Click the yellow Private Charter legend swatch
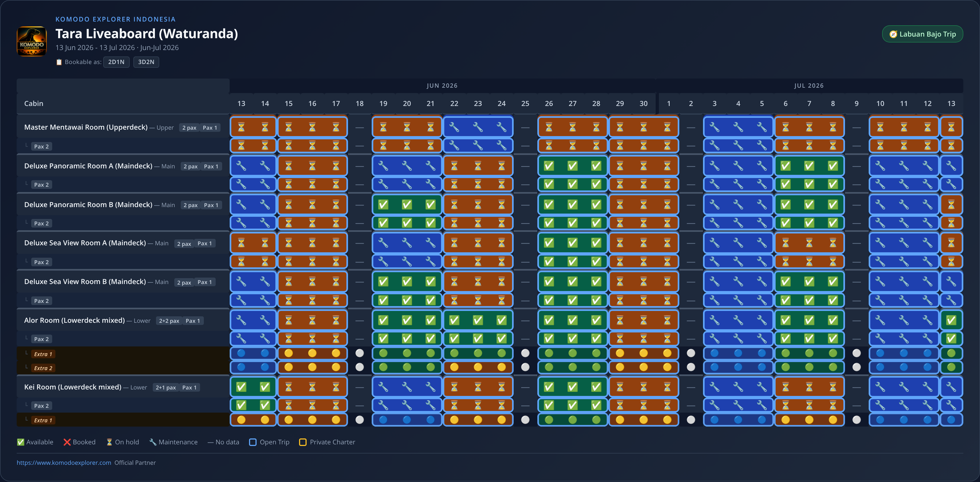Screen dimensions: 980x482 [303, 442]
